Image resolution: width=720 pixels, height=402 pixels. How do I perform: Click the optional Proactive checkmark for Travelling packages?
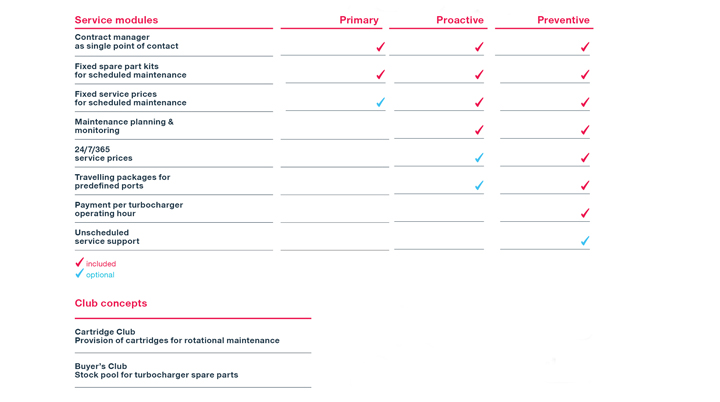click(479, 185)
